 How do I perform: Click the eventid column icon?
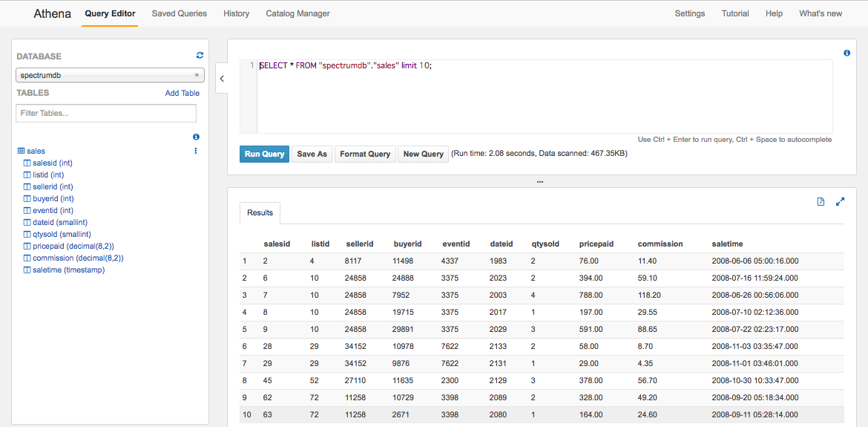27,210
